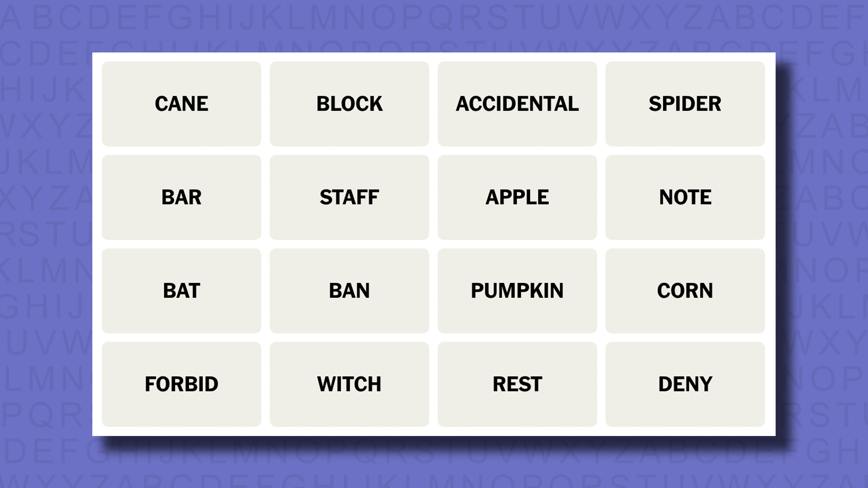Click the ACCIDENTAL word tile
Image resolution: width=868 pixels, height=488 pixels.
[517, 103]
